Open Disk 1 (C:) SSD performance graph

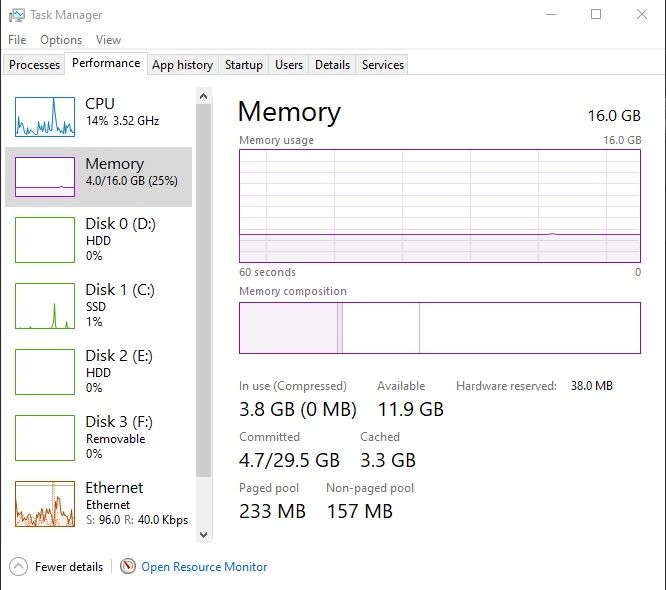(x=45, y=307)
